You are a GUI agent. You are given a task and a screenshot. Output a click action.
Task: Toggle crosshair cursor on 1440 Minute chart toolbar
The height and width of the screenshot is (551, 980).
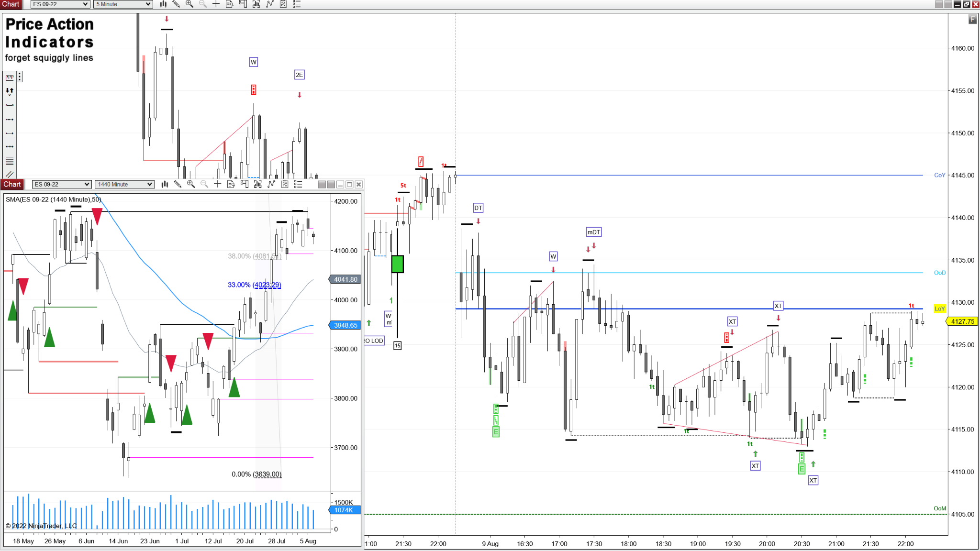pyautogui.click(x=218, y=184)
